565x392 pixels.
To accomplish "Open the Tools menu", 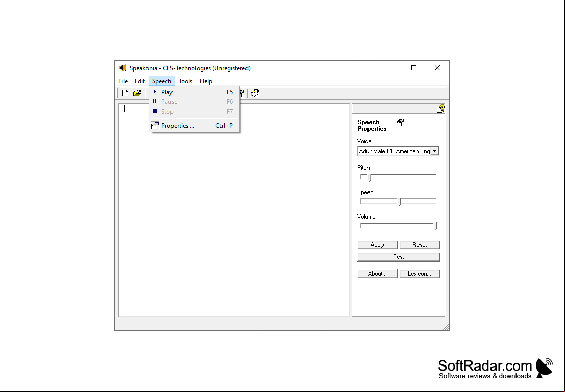I will point(186,81).
